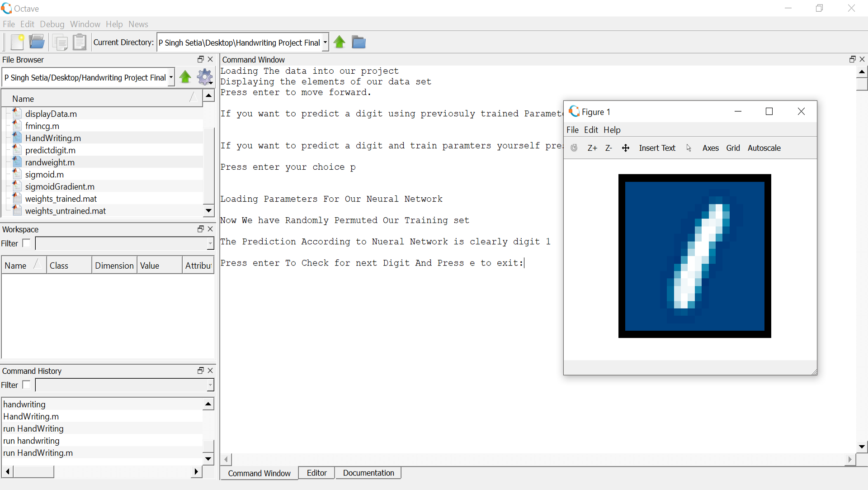Switch to the Editor tab

(316, 473)
